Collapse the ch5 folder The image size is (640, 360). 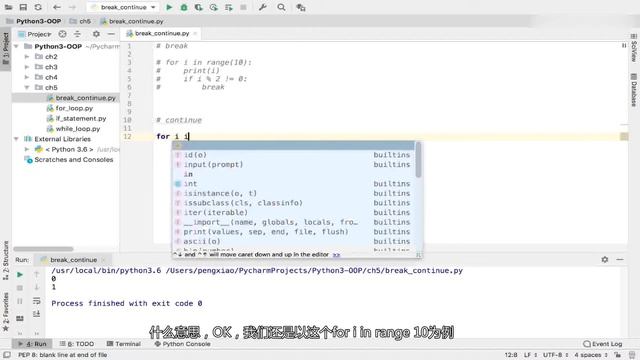(27, 87)
